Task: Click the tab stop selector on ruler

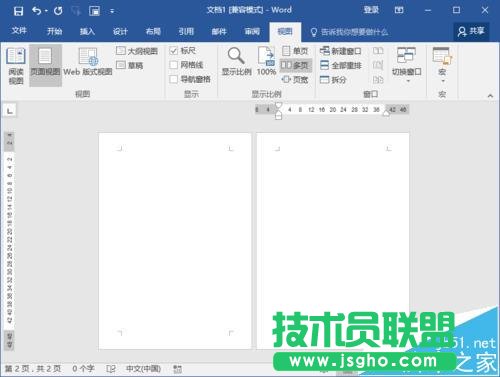Action: tap(10, 110)
